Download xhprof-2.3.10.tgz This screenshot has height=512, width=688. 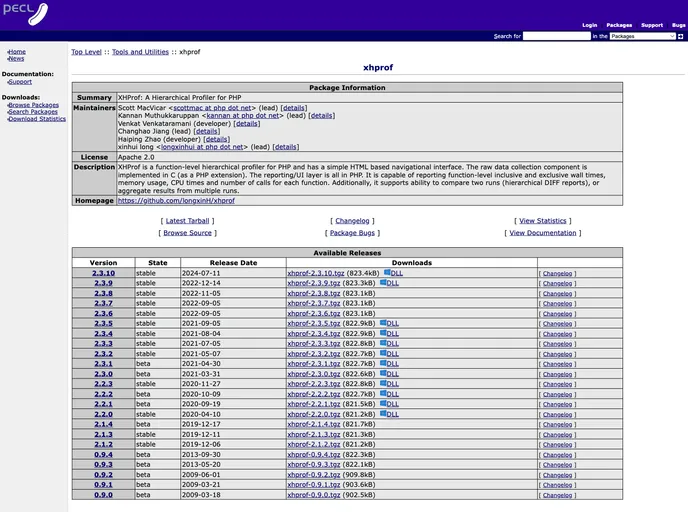point(316,273)
